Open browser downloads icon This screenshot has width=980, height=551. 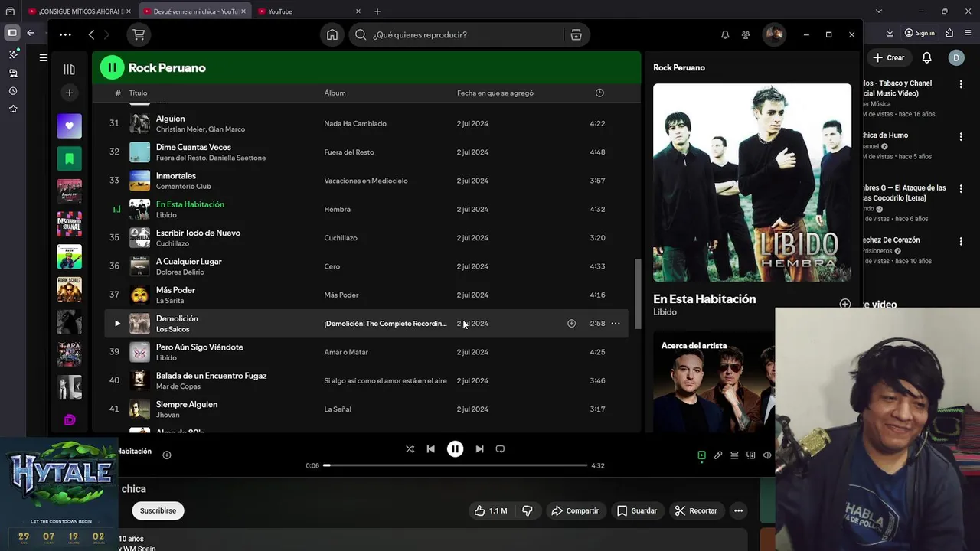890,33
